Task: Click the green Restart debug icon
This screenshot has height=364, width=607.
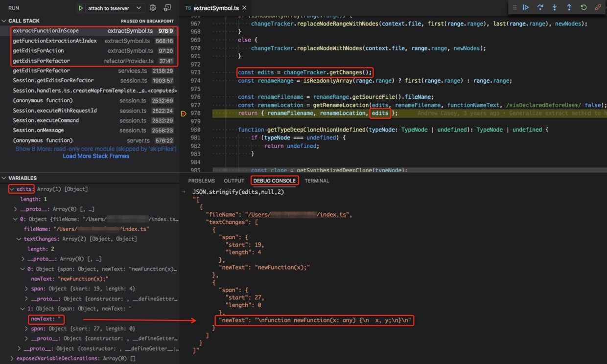Action: click(584, 7)
